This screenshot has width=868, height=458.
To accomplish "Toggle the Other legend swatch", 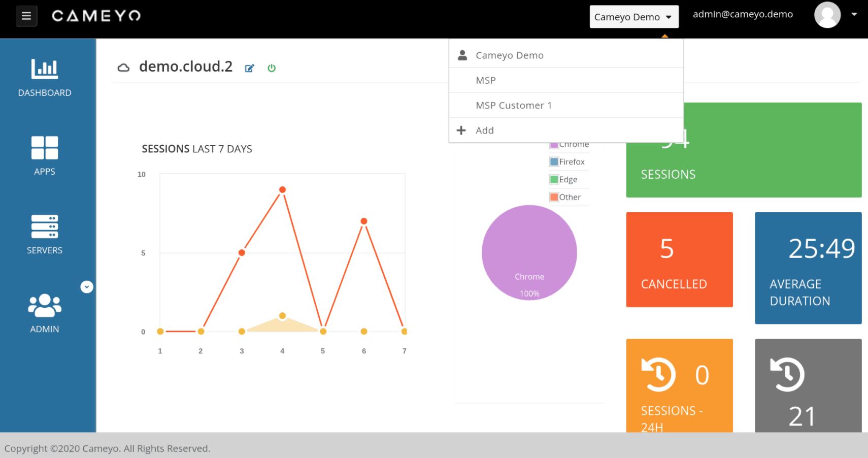I will [554, 197].
